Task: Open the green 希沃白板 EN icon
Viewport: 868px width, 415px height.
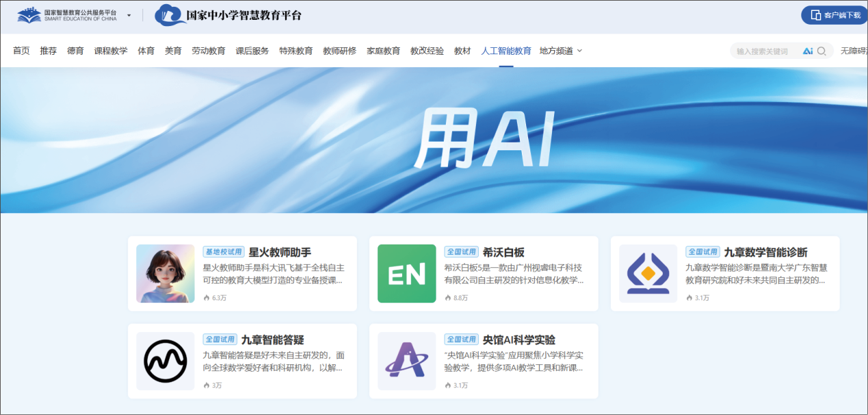Action: (406, 273)
